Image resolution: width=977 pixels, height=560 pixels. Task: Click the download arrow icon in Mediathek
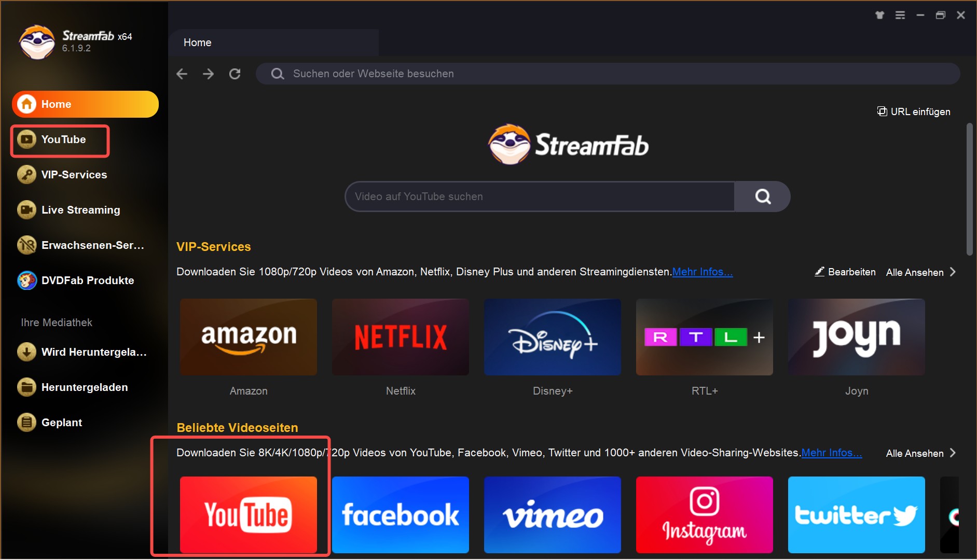[x=26, y=352]
